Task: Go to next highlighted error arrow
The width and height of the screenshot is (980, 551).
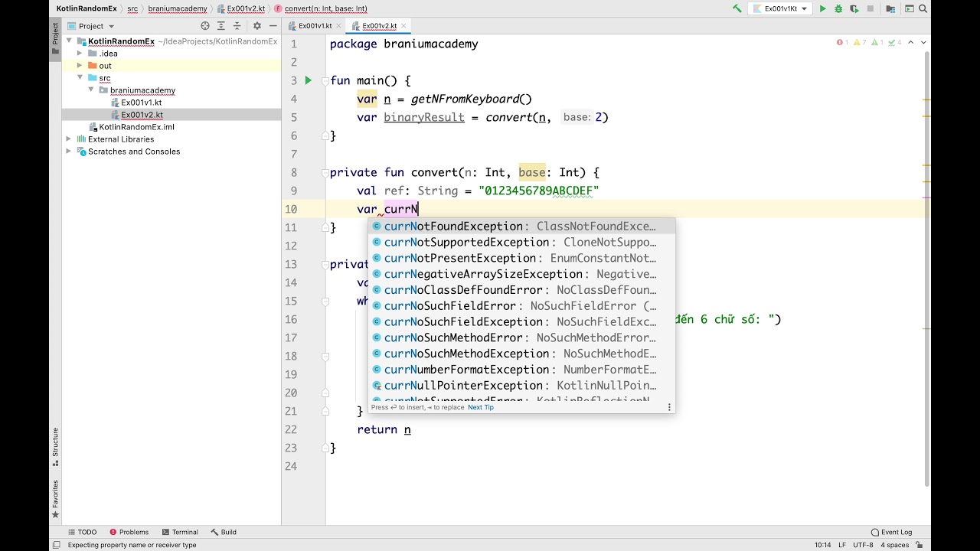Action: click(924, 43)
